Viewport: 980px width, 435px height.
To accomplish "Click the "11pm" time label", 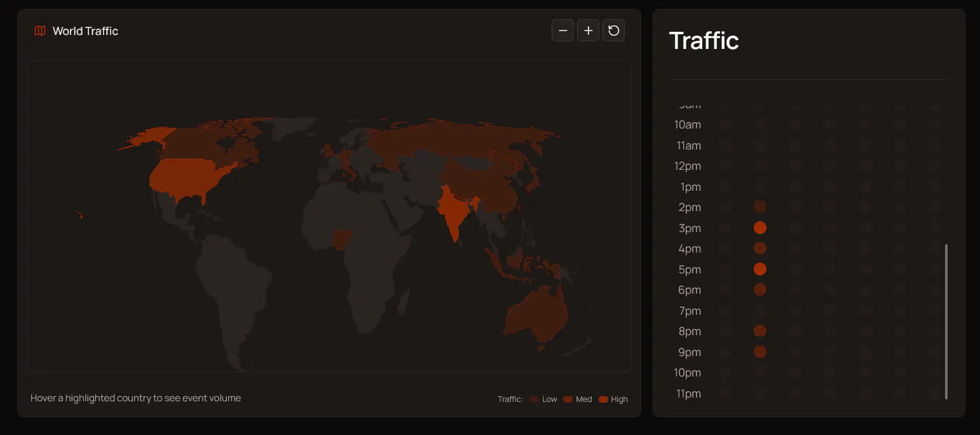I will coord(688,394).
